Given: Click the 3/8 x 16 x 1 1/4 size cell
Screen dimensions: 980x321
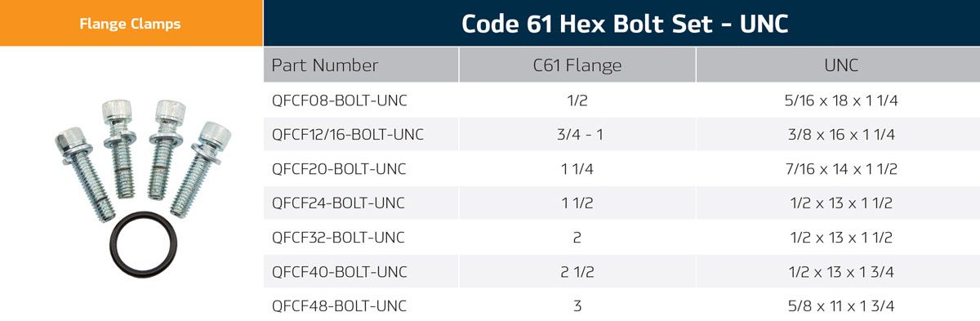Looking at the screenshot, I should (839, 135).
